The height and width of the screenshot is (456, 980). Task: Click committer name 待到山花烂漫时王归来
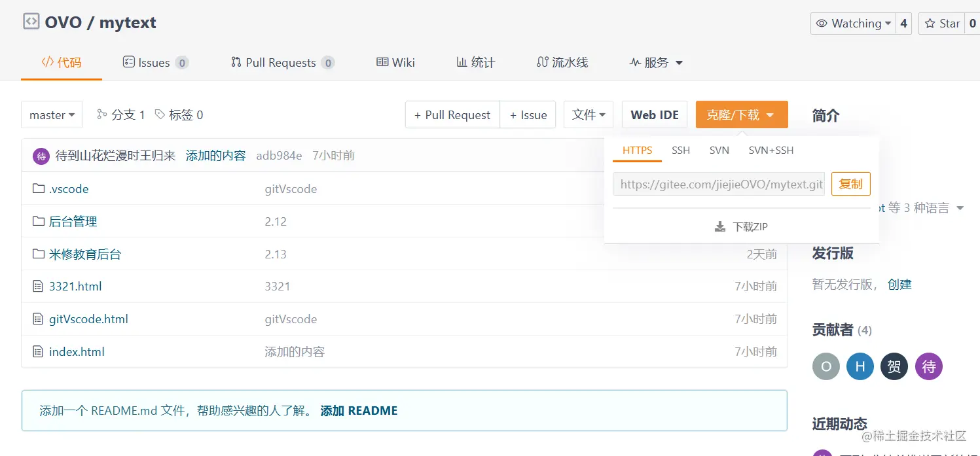(116, 156)
